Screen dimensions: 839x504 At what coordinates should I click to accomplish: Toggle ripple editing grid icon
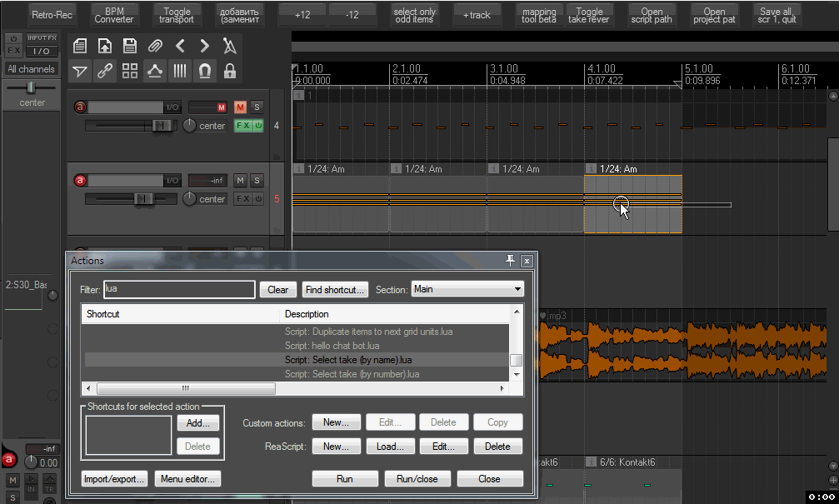130,71
